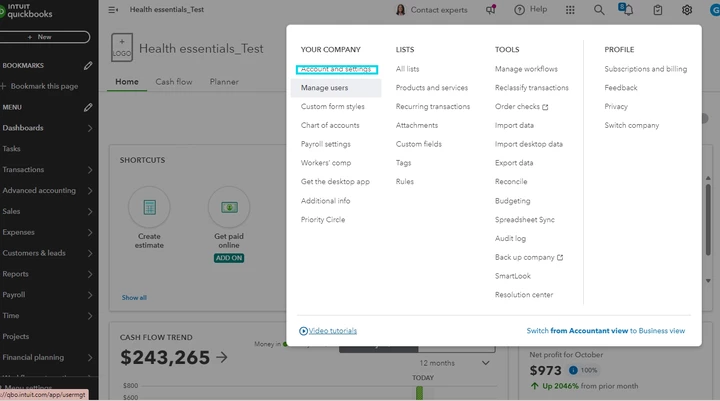Viewport: 720px width, 401px height.
Task: Expand the Transactions menu chevron
Action: click(90, 170)
